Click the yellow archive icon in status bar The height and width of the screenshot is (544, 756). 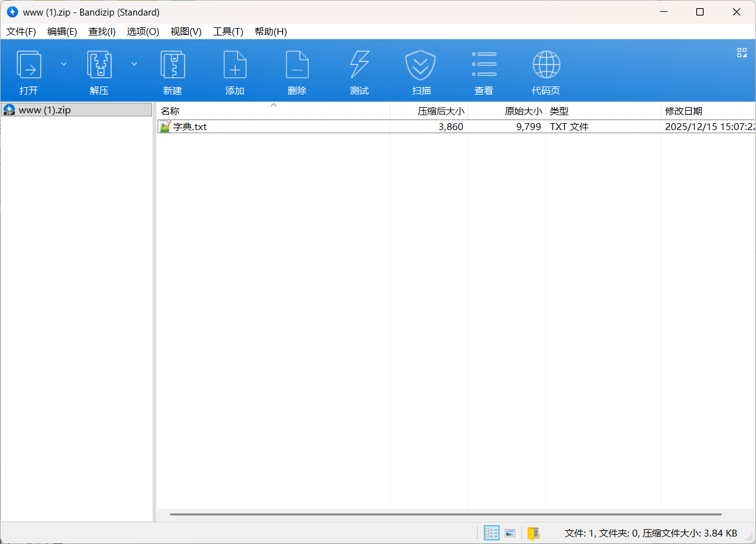(533, 533)
